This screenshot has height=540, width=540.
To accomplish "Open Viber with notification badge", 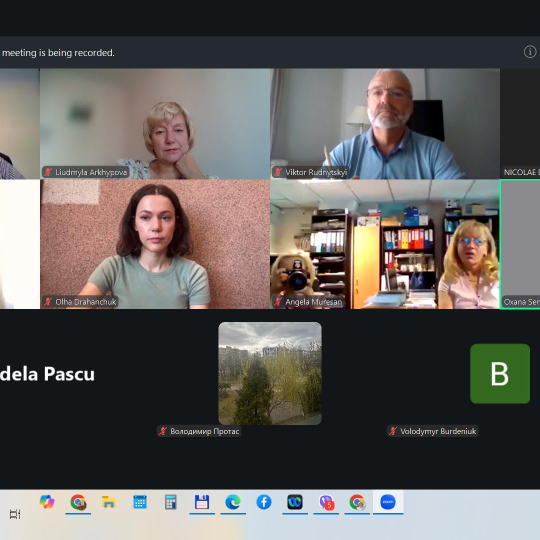I will 326,502.
